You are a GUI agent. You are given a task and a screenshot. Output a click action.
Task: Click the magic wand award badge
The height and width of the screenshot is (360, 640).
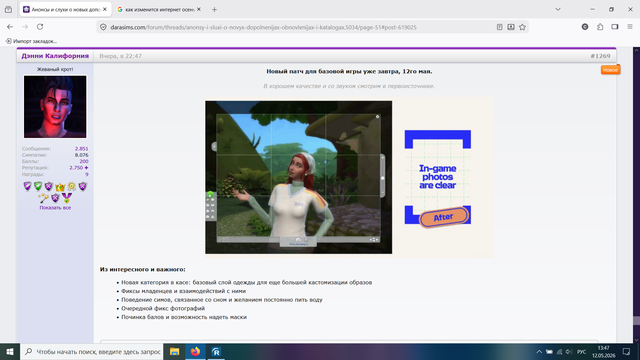(x=43, y=198)
